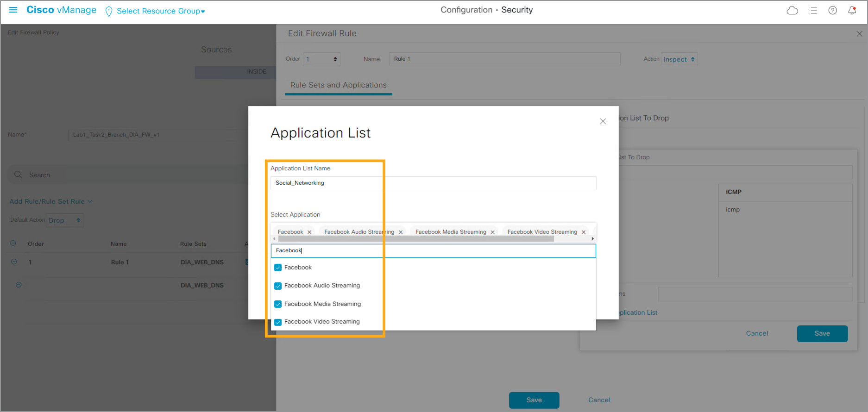Click the bottom Save button

534,400
